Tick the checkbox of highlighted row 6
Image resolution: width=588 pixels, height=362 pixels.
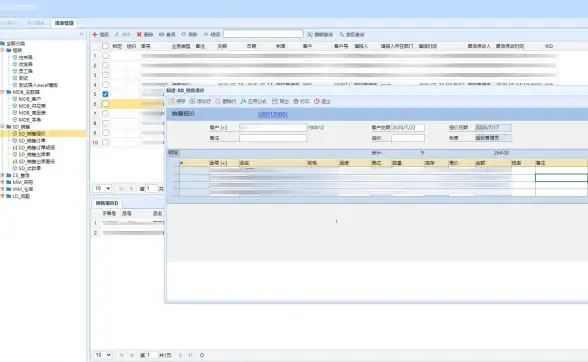pyautogui.click(x=105, y=104)
